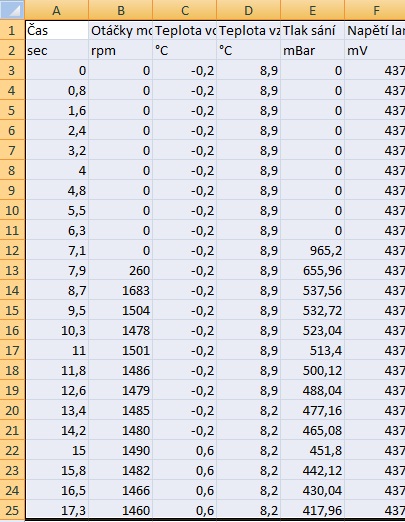Select the mBar unit cell
Viewport: 405px width, 522px height.
coord(313,50)
